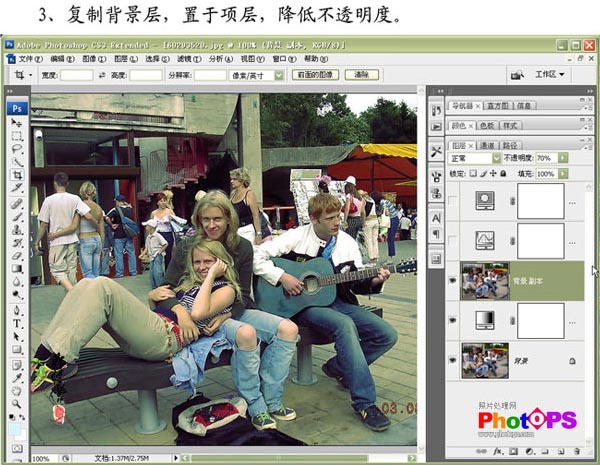600x465 pixels.
Task: Select the Slice tool
Action: 16,188
